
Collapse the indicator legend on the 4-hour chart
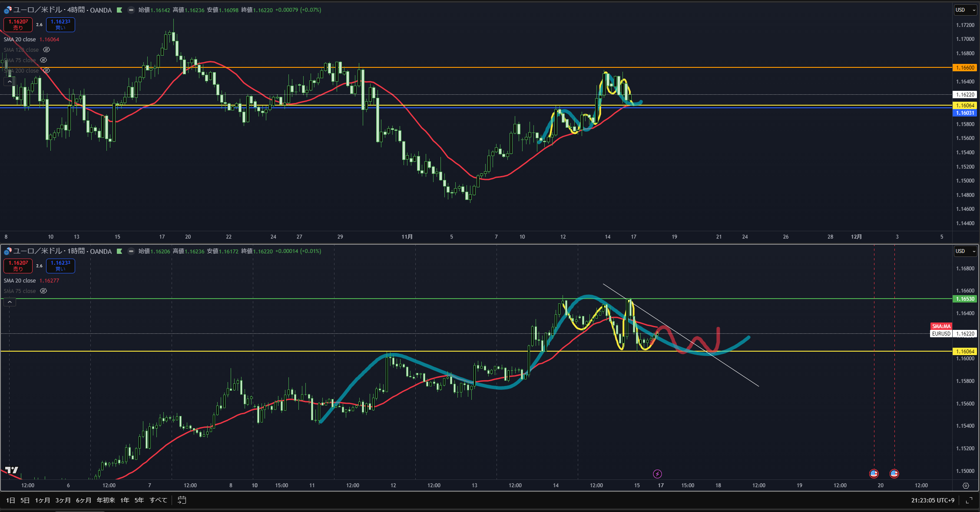pyautogui.click(x=10, y=81)
